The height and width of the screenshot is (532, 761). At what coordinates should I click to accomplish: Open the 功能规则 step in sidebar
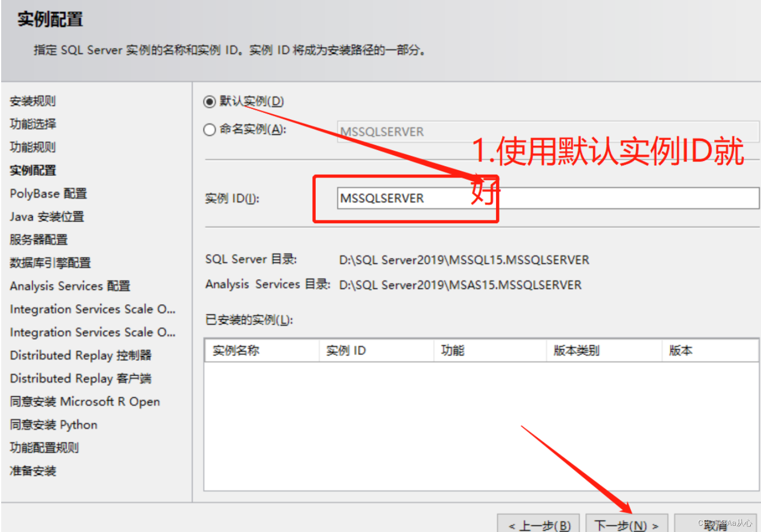coord(33,147)
